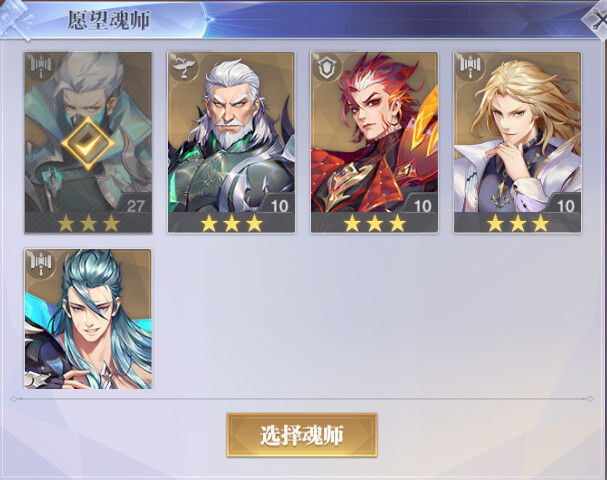The image size is (607, 480).
Task: Toggle the golden checkmark on the masked card
Action: (x=88, y=144)
